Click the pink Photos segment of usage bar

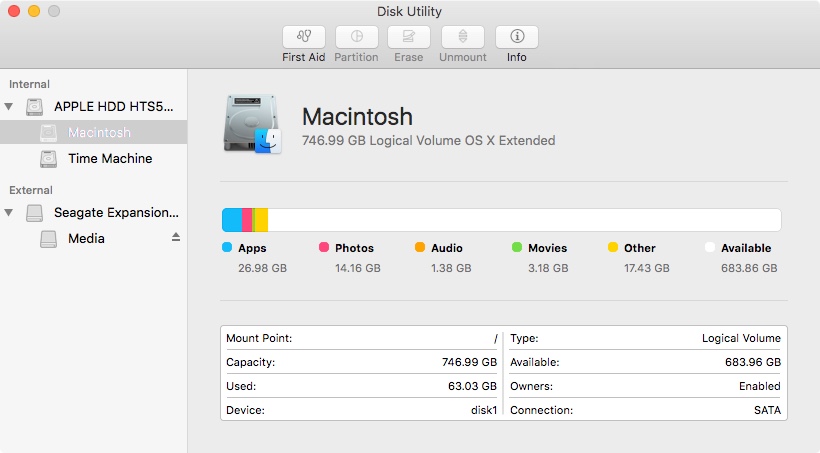pyautogui.click(x=247, y=220)
